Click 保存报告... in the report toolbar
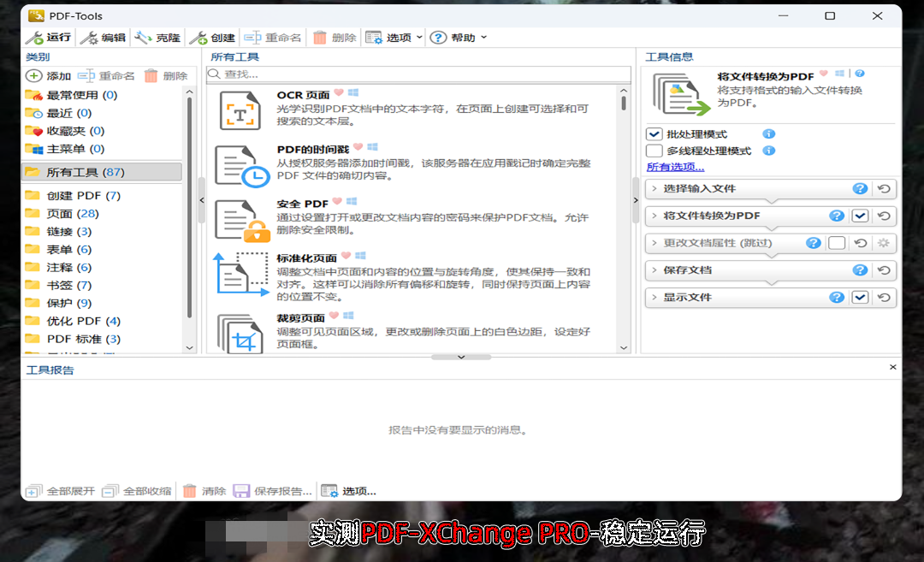The image size is (924, 562). click(x=272, y=491)
